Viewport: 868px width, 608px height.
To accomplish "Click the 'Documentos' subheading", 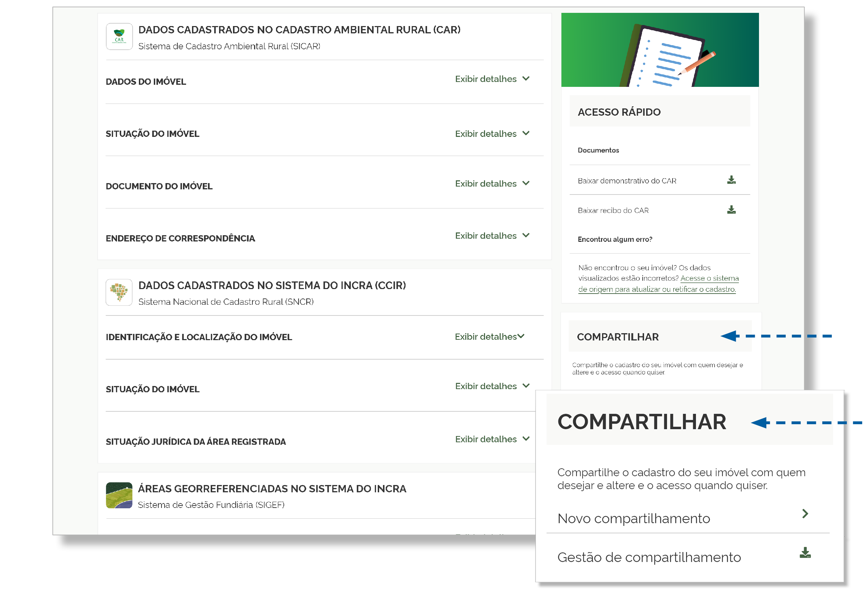I will pyautogui.click(x=599, y=150).
